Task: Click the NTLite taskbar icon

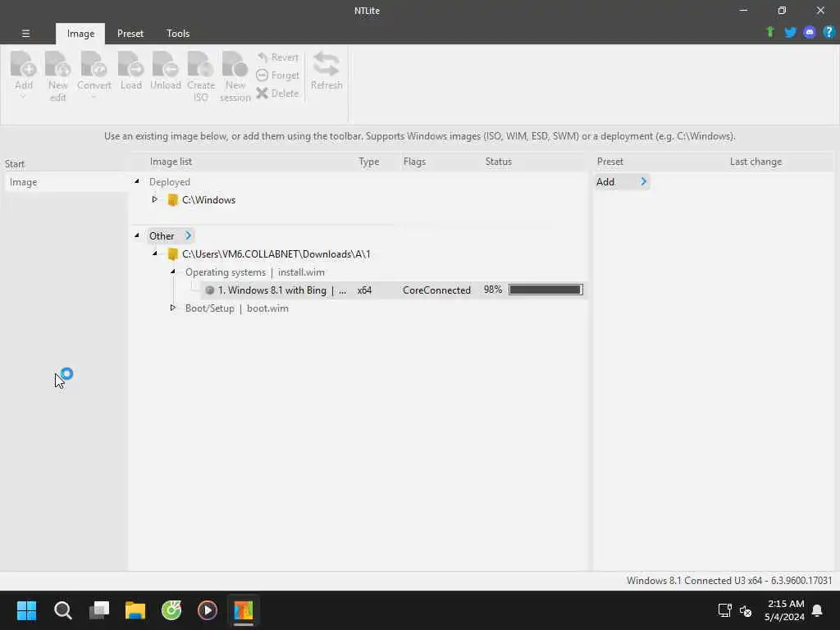Action: tap(243, 610)
